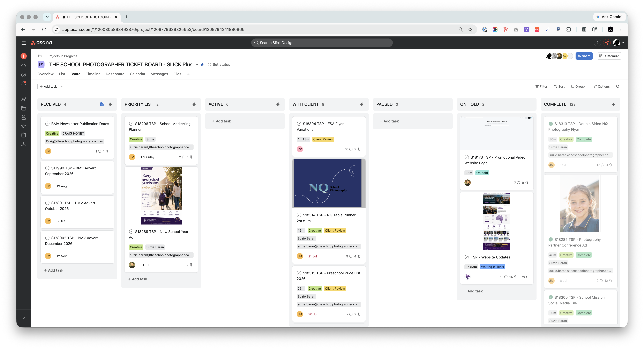This screenshot has width=644, height=349.
Task: Click the red Create plus button in sidebar
Action: click(23, 56)
